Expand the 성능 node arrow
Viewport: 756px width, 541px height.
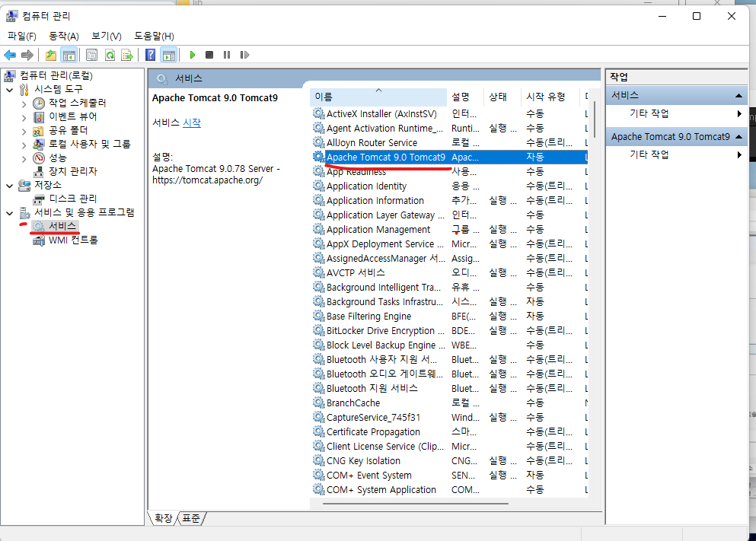[24, 158]
